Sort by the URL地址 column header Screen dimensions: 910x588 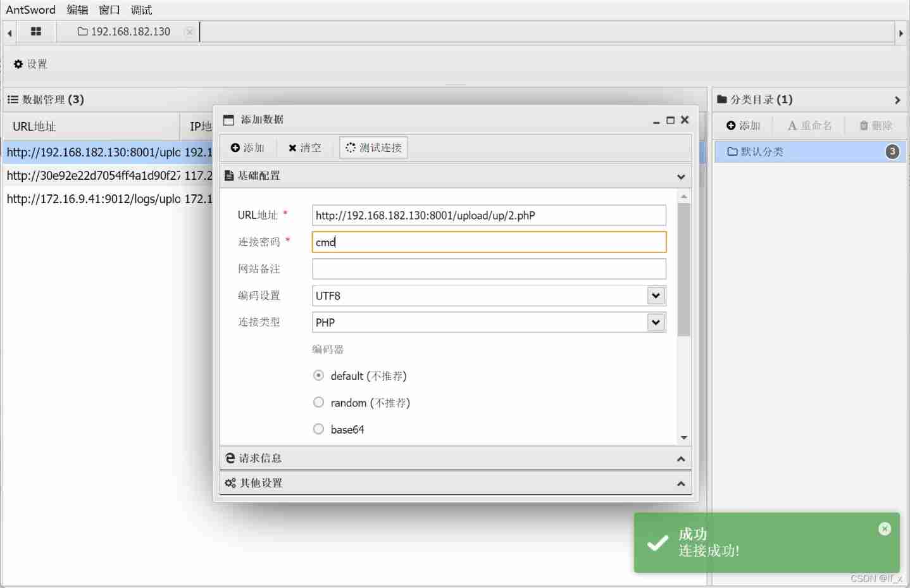click(92, 127)
